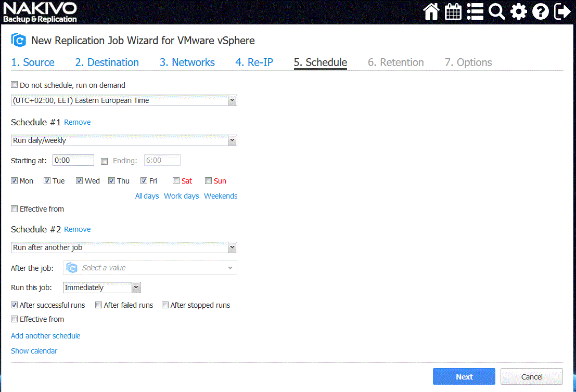Viewport: 576px width, 392px height.
Task: Click Show calendar link
Action: point(34,351)
